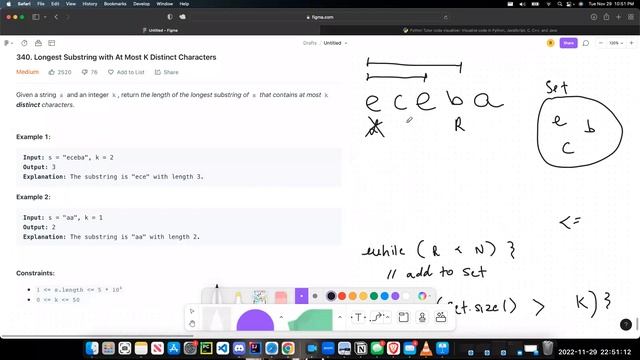Click the purple Share button

coord(568,43)
